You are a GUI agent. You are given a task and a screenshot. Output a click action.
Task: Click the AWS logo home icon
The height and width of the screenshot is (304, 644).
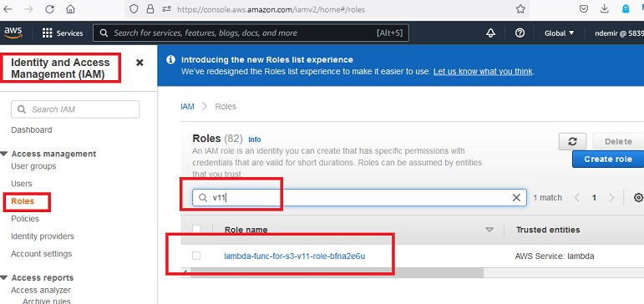(13, 33)
